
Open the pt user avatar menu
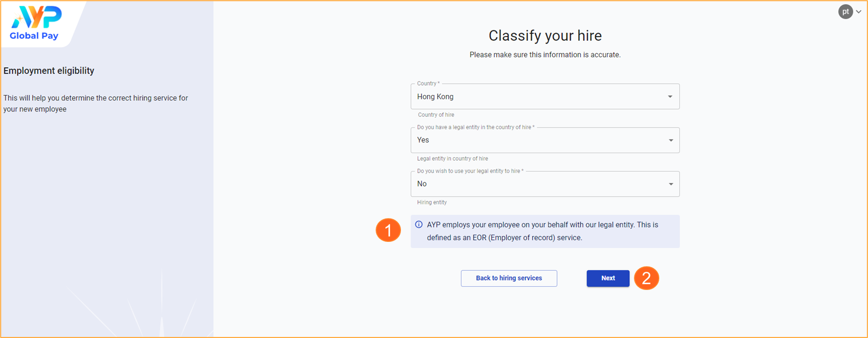coord(845,11)
